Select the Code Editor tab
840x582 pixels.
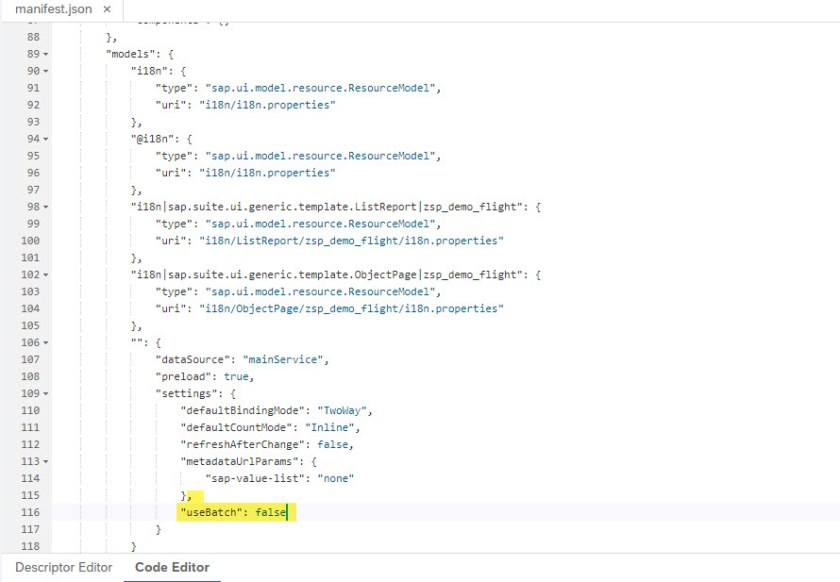click(x=172, y=567)
